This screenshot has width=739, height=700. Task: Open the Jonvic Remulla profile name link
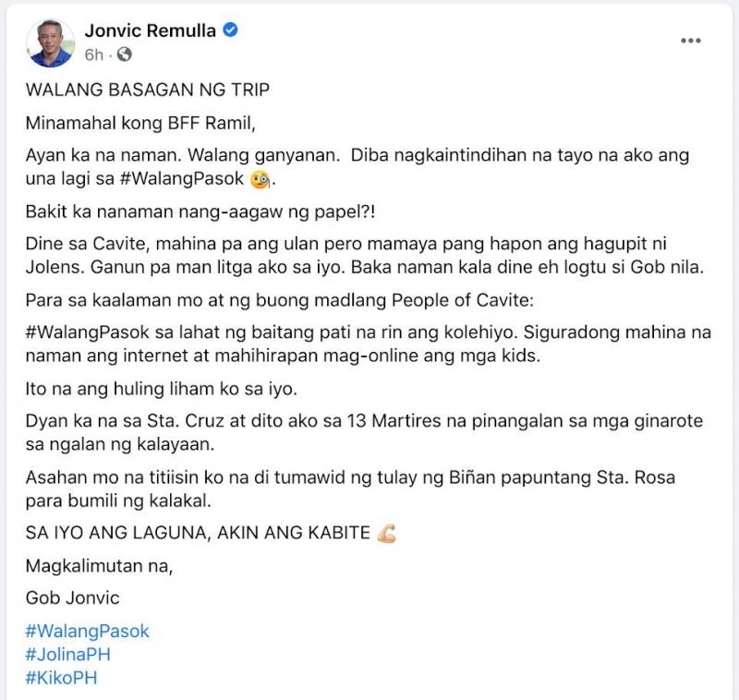[x=151, y=30]
